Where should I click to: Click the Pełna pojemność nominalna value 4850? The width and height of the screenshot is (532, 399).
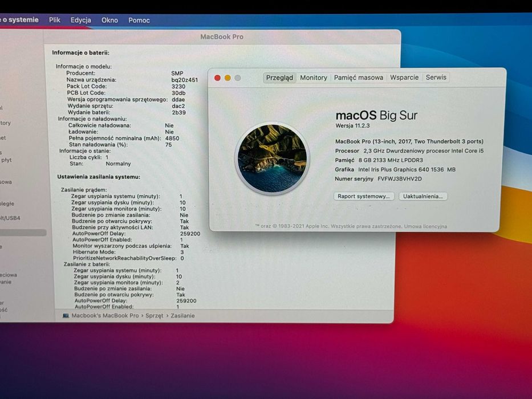[172, 139]
